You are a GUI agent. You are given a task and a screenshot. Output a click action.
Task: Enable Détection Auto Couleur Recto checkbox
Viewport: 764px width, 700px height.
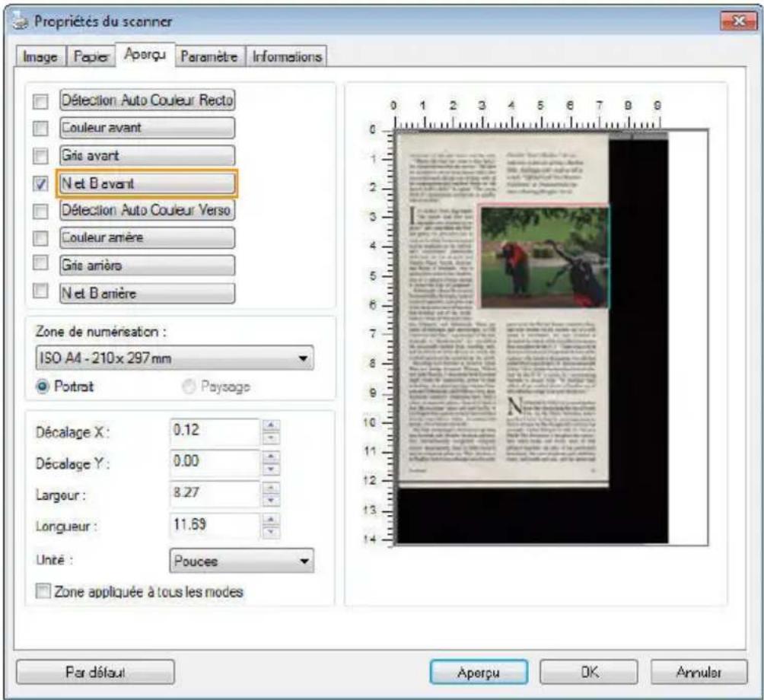tap(40, 101)
